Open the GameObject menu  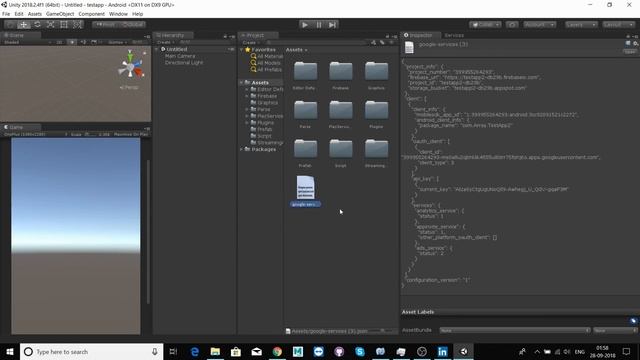(x=60, y=14)
